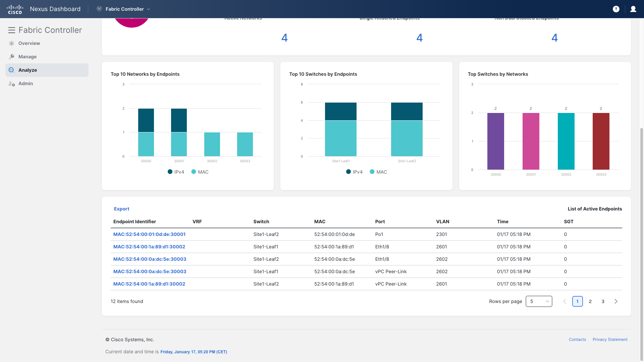Go to next page arrow in pagination
The width and height of the screenshot is (644, 362).
coord(616,301)
